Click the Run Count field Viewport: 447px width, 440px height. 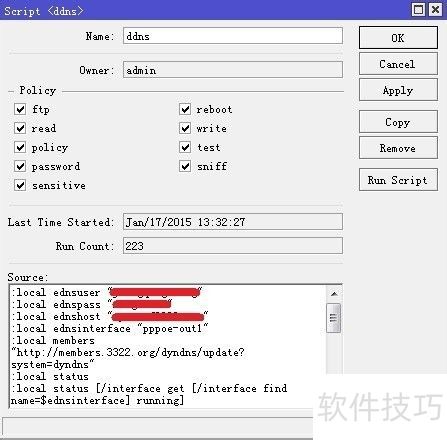233,246
